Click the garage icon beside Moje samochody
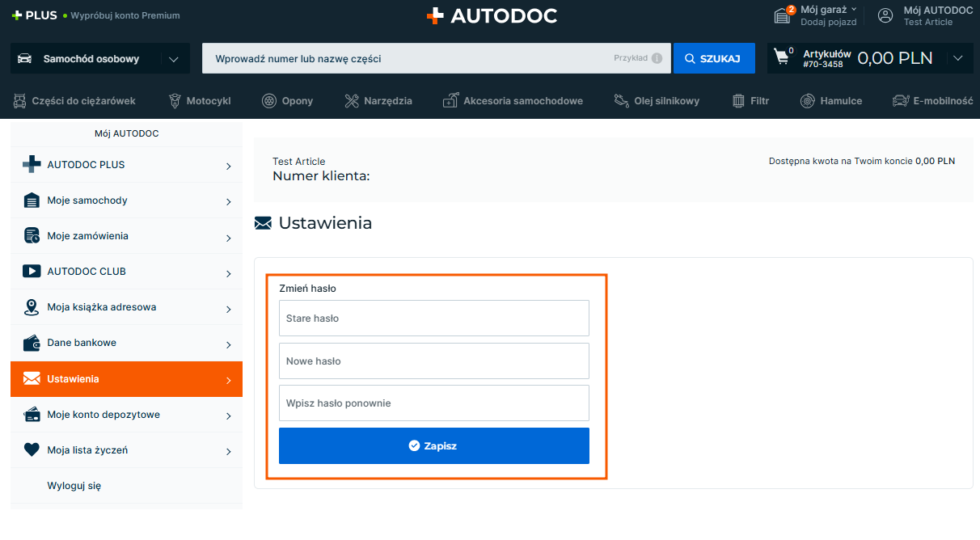Image resolution: width=980 pixels, height=540 pixels. coord(32,200)
